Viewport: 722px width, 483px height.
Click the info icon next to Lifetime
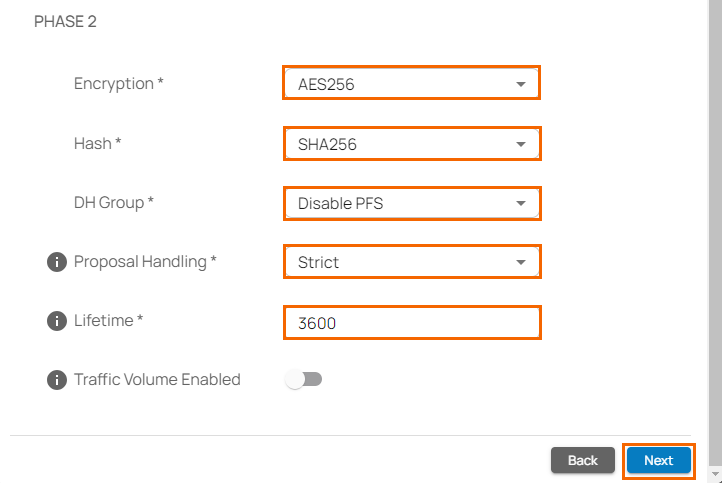pyautogui.click(x=56, y=321)
